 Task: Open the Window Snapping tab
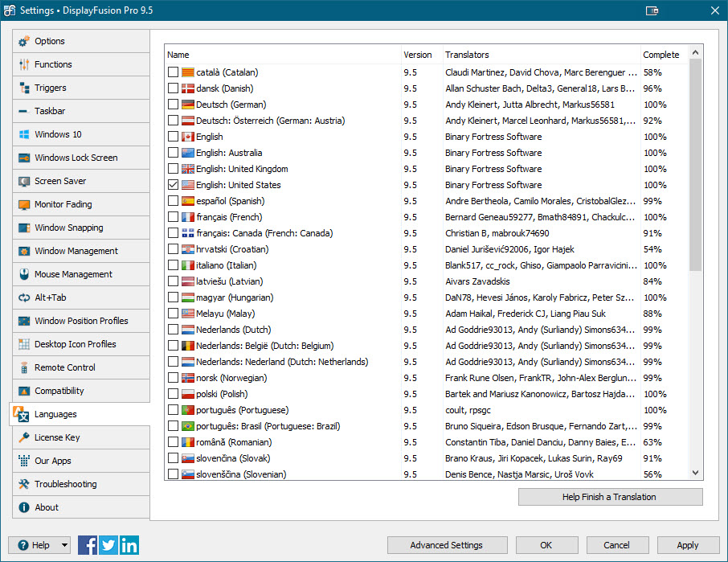[81, 228]
